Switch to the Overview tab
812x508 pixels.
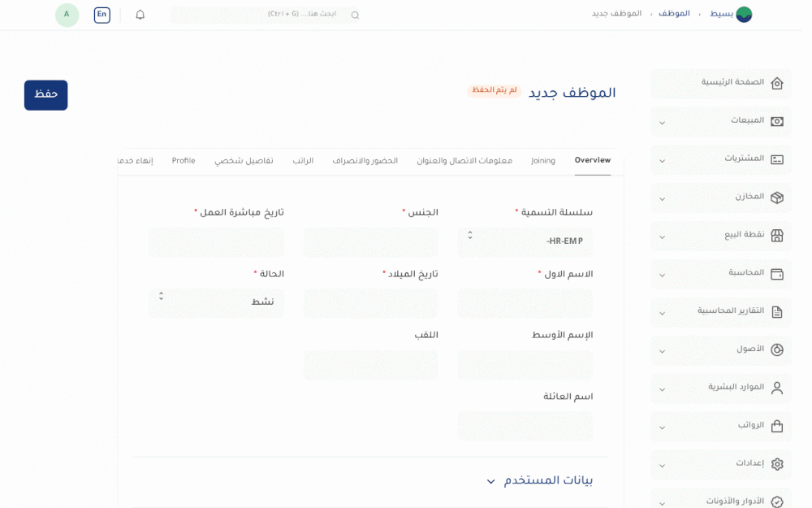pyautogui.click(x=593, y=161)
